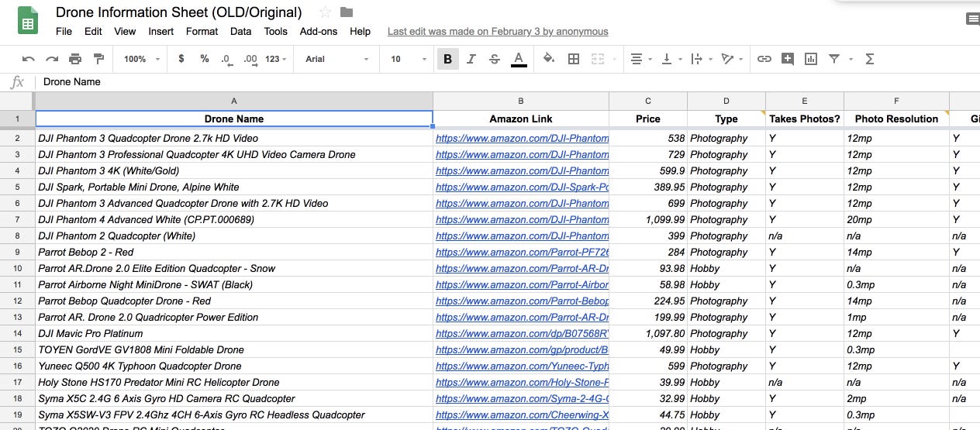
Task: Select column A header
Action: (234, 101)
